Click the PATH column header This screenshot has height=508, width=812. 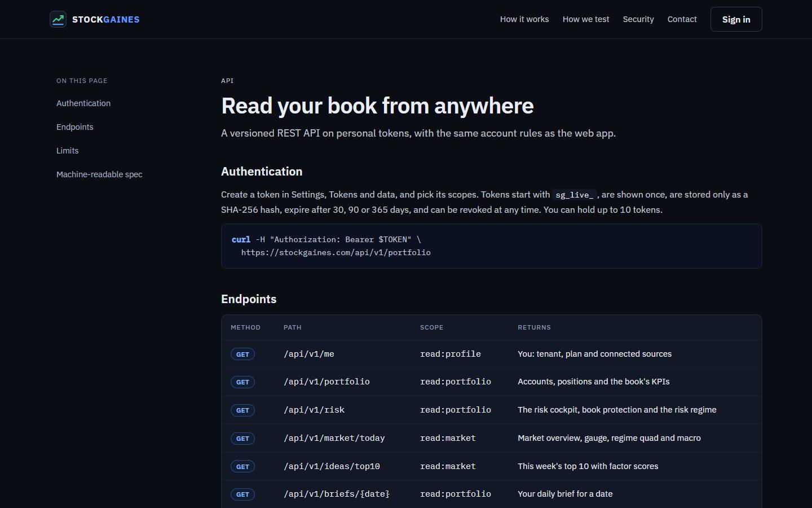point(293,327)
